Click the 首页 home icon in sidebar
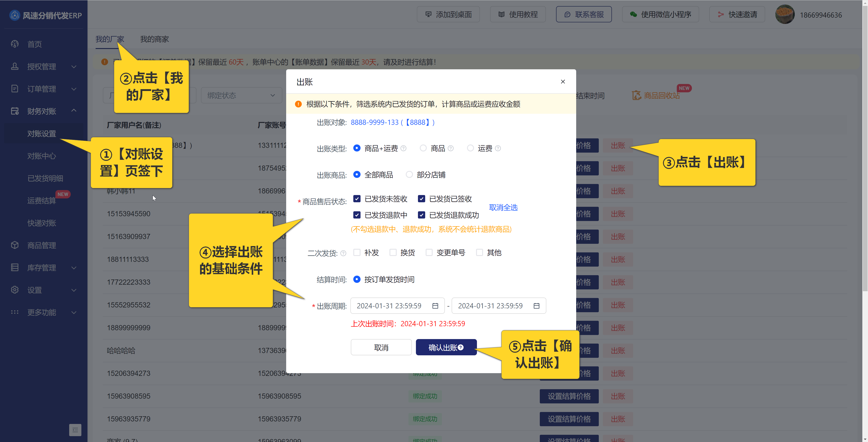The width and height of the screenshot is (868, 442). pyautogui.click(x=15, y=44)
